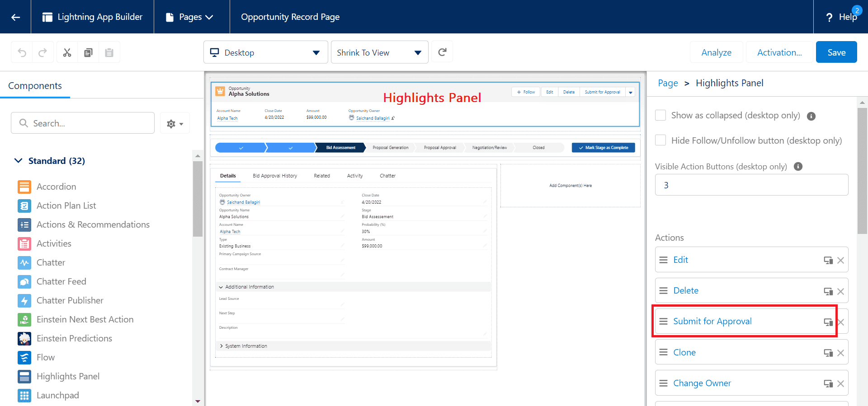Open the Shrink To View dropdown
Screen dimensions: 868x406
click(x=379, y=52)
